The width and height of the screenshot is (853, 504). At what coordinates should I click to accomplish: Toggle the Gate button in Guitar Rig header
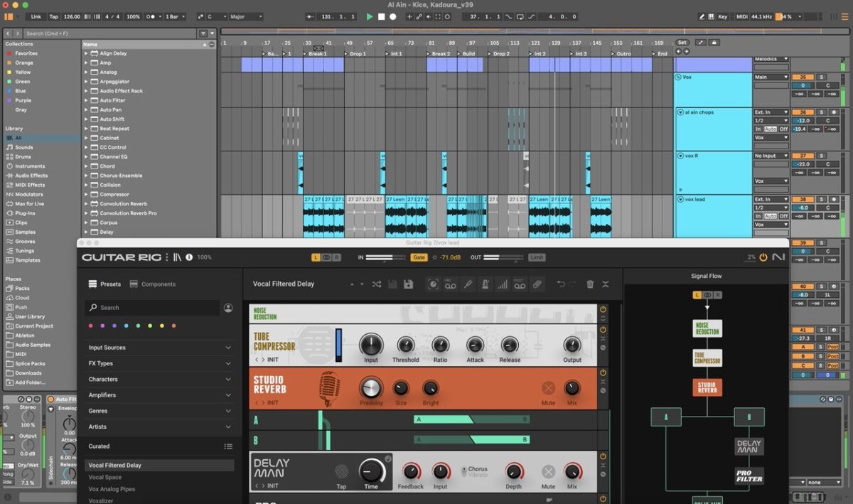(x=419, y=257)
